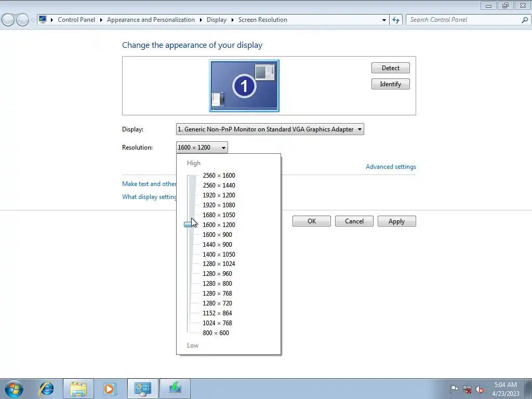Expand arrow after Control Panel breadcrumb
532x399 pixels.
(x=101, y=20)
